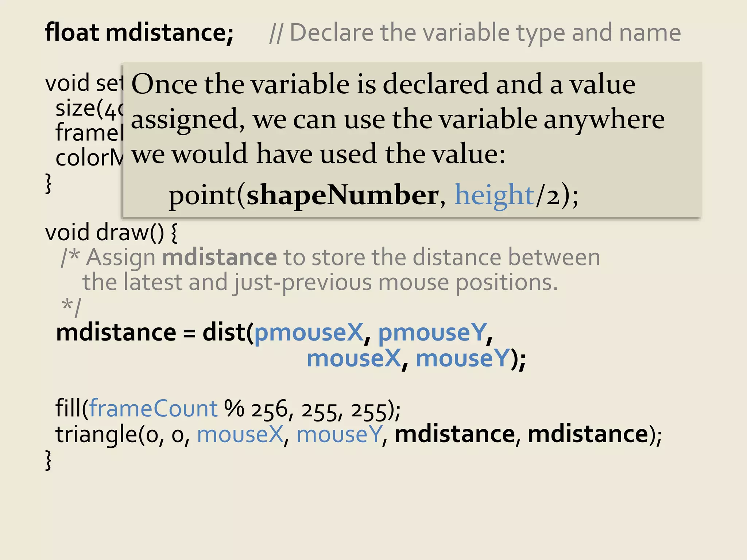This screenshot has height=560, width=747.
Task: Click the closing '*/' of the comment
Action: (x=71, y=308)
